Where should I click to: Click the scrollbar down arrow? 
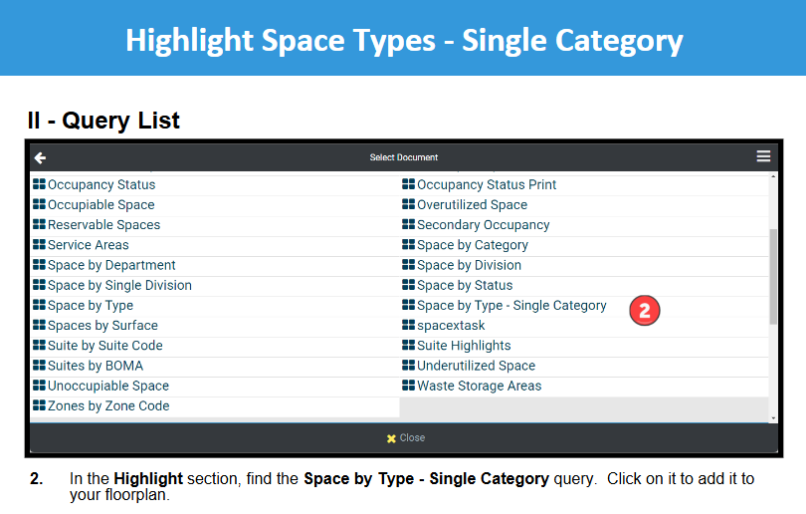click(x=773, y=418)
